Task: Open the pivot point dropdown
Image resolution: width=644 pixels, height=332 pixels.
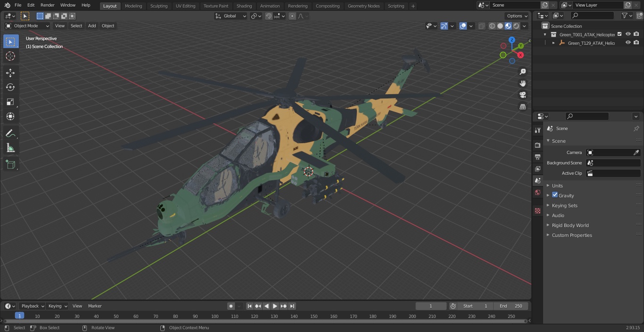Action: pyautogui.click(x=256, y=16)
